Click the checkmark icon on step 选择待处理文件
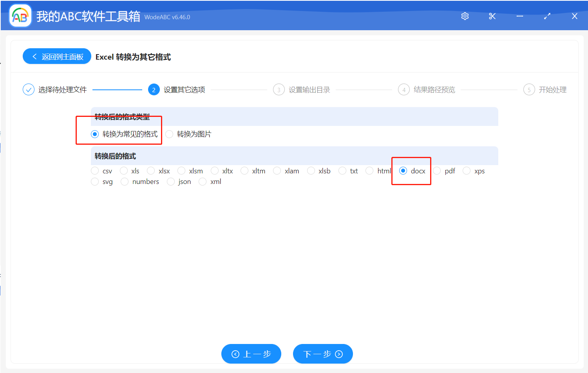This screenshot has height=373, width=588. (29, 89)
